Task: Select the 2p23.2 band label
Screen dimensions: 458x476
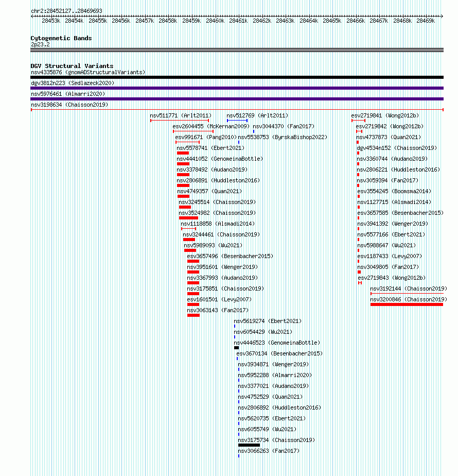Action: pos(40,44)
